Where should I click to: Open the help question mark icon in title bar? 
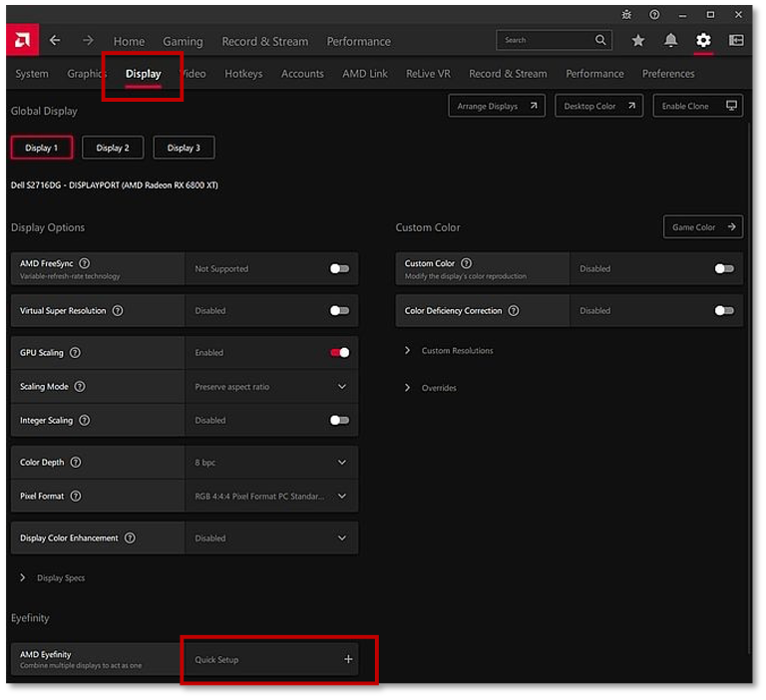(x=654, y=15)
